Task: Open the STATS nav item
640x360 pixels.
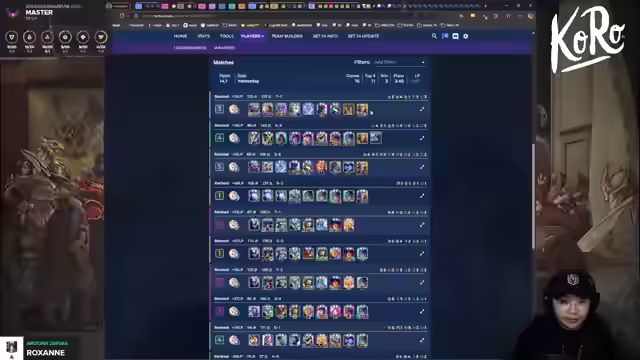Action: (203, 36)
